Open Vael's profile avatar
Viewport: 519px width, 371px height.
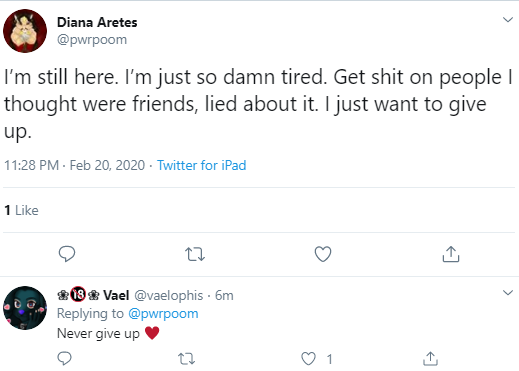tap(25, 308)
